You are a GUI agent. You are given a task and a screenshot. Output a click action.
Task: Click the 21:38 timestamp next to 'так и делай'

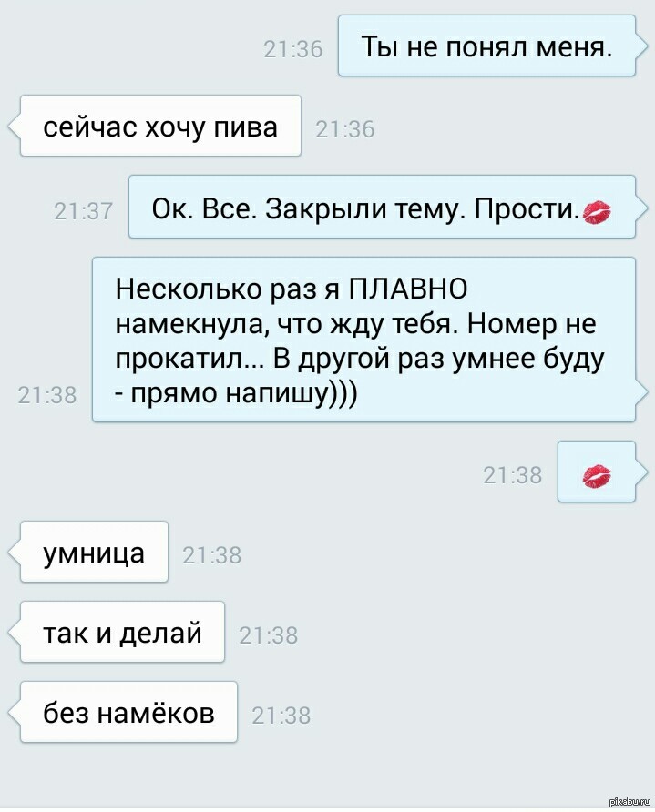(x=269, y=635)
